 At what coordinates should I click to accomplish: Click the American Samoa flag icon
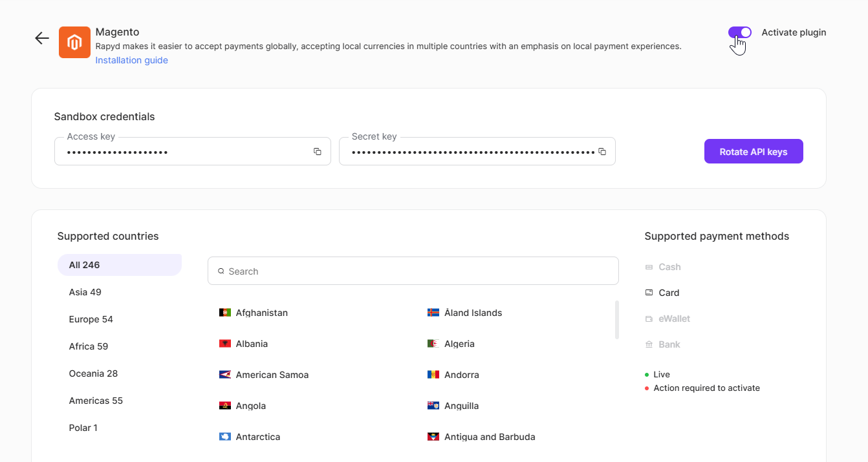pos(225,375)
